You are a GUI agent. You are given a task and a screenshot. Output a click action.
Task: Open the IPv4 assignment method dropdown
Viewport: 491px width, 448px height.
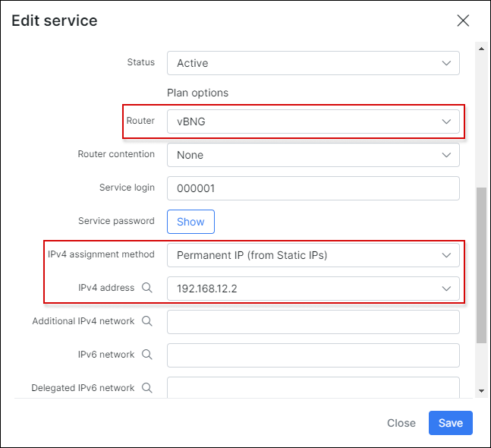(313, 255)
